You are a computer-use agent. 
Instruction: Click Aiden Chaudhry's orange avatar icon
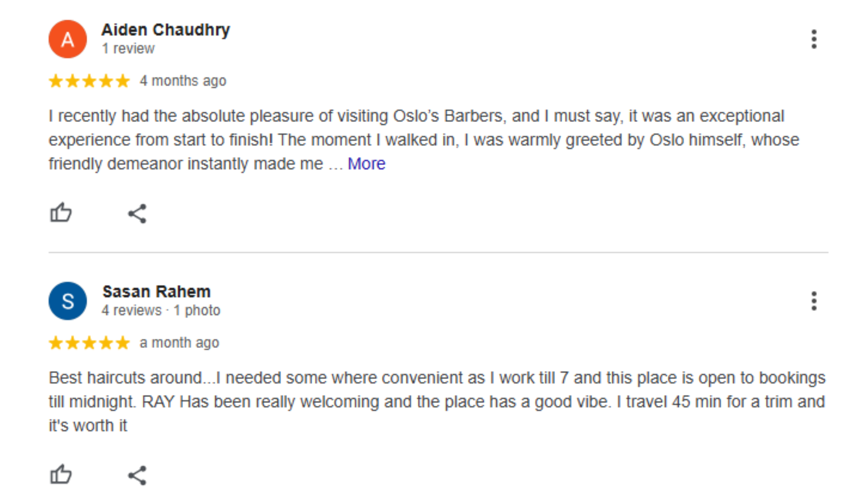[68, 39]
